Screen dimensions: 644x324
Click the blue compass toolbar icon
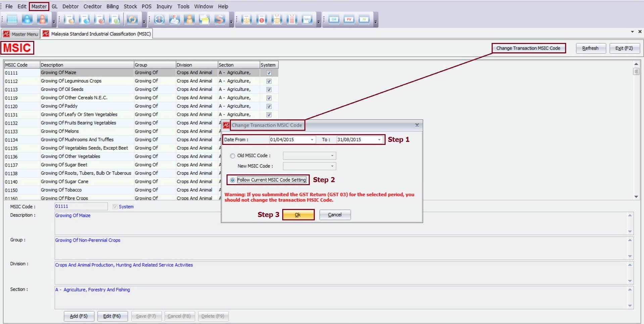point(159,19)
